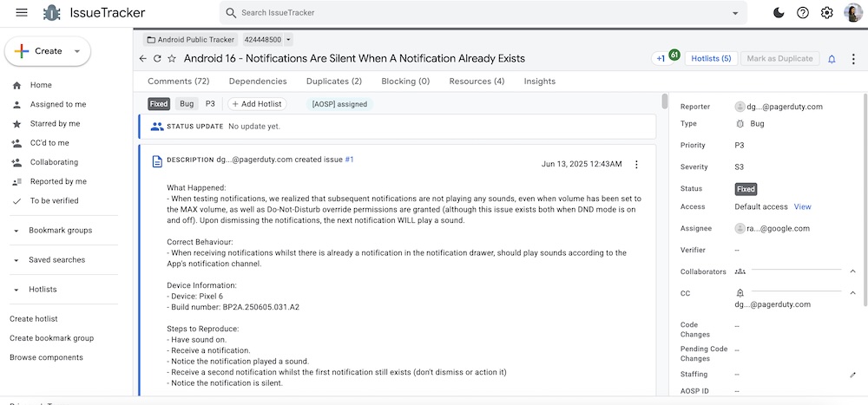Click reporter dg...@pagerduty.com

(779, 107)
